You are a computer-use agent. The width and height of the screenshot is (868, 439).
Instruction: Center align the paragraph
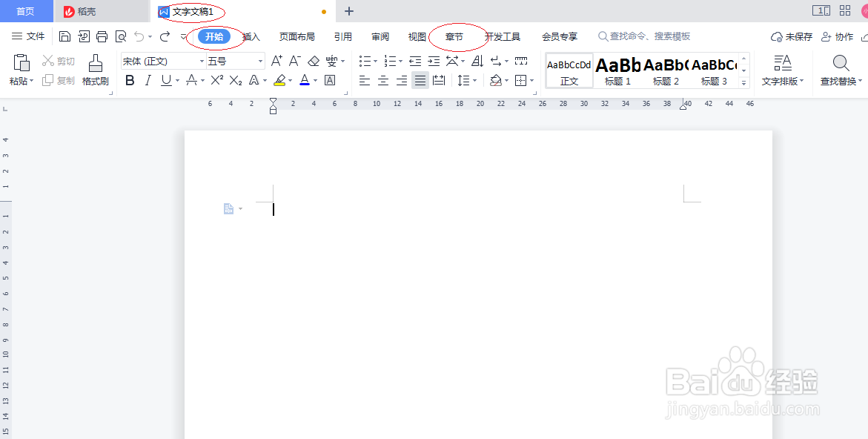point(383,81)
